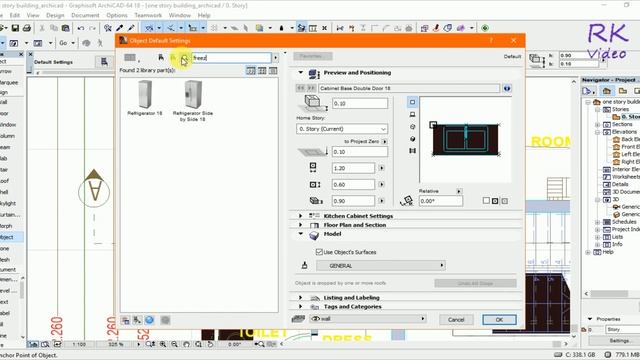Expand the Tags and Categories panel

301,307
